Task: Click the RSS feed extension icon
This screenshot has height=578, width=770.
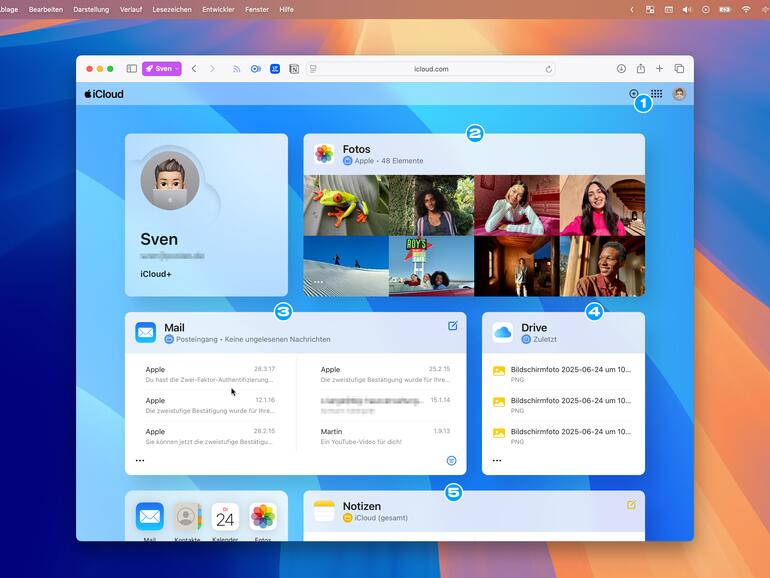Action: [237, 69]
